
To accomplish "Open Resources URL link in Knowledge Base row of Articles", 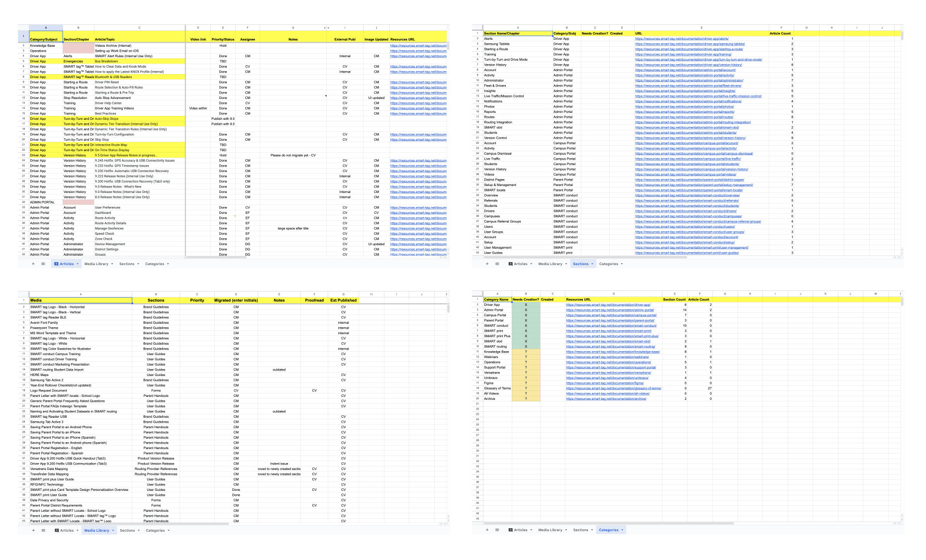I will coord(418,45).
